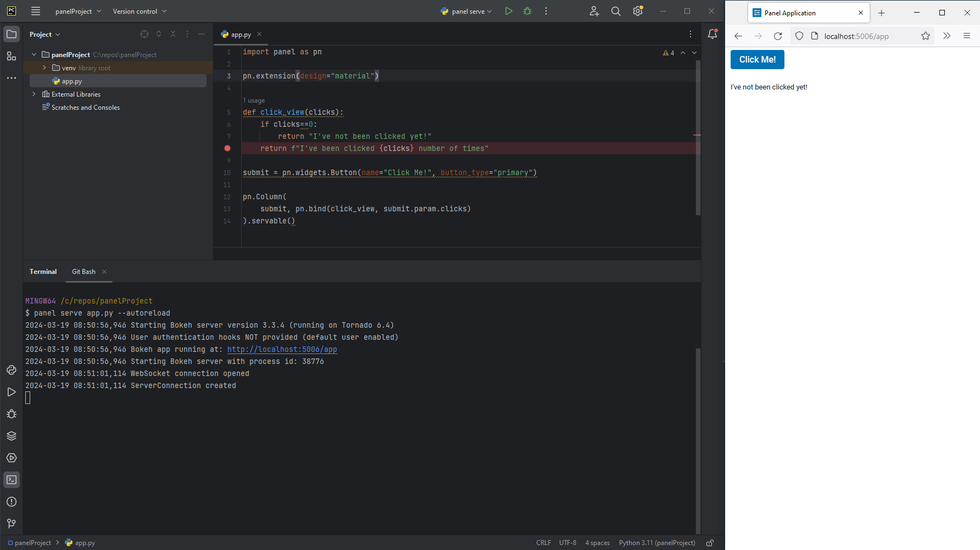Open a new browser tab
The height and width of the screenshot is (550, 980).
pyautogui.click(x=882, y=13)
